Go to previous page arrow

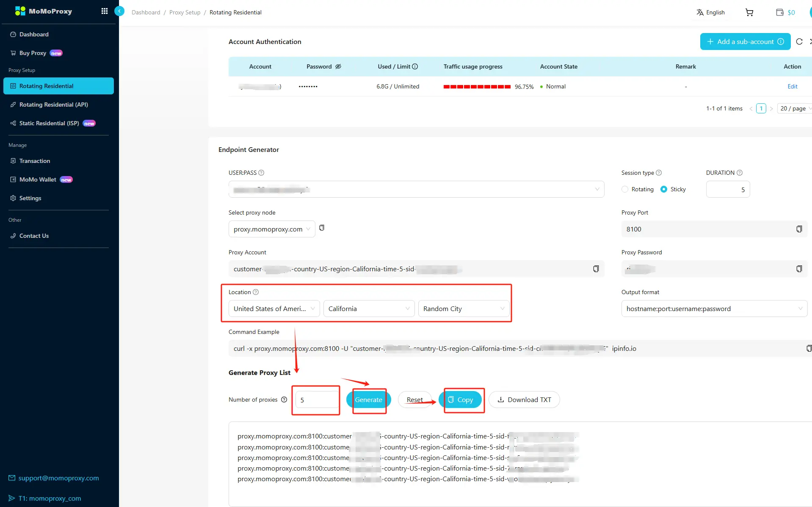(x=751, y=109)
